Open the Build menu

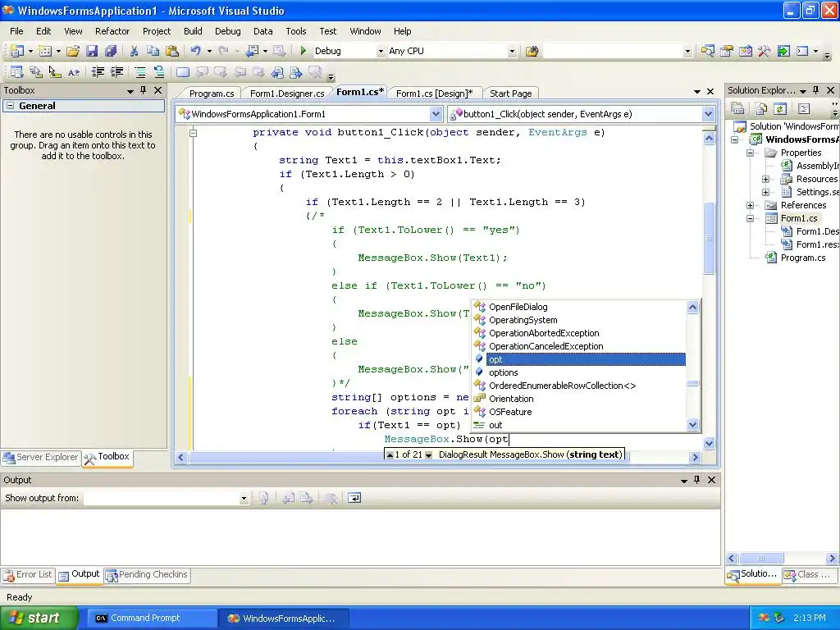coord(193,31)
